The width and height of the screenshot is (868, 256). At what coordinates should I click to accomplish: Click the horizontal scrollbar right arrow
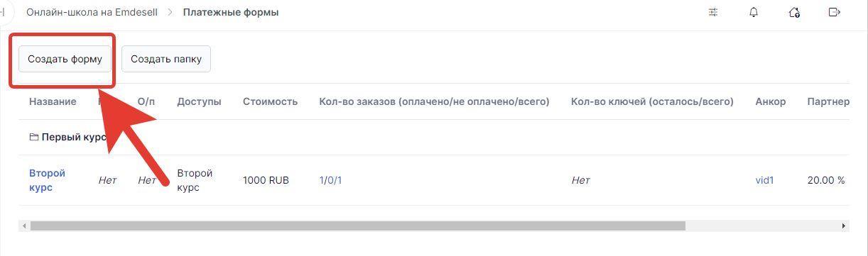[x=844, y=226]
